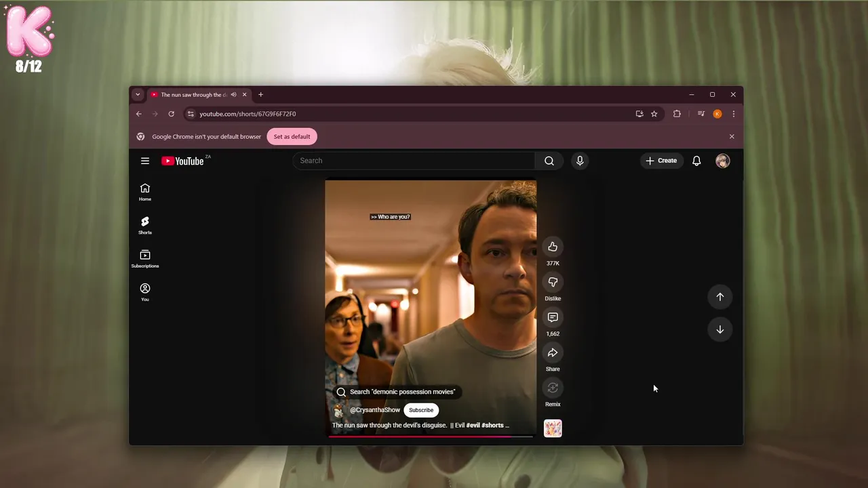Open the notifications bell
This screenshot has height=488, width=868.
pyautogui.click(x=696, y=161)
